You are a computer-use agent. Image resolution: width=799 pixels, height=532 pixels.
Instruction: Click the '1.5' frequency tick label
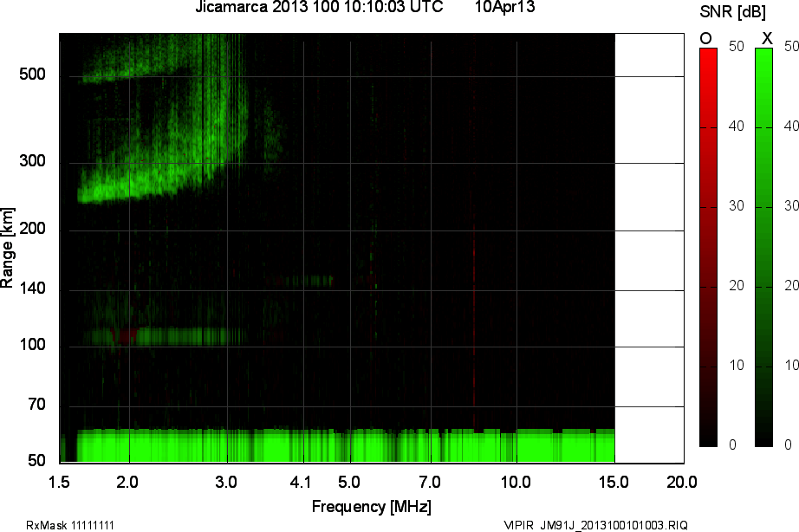[59, 482]
